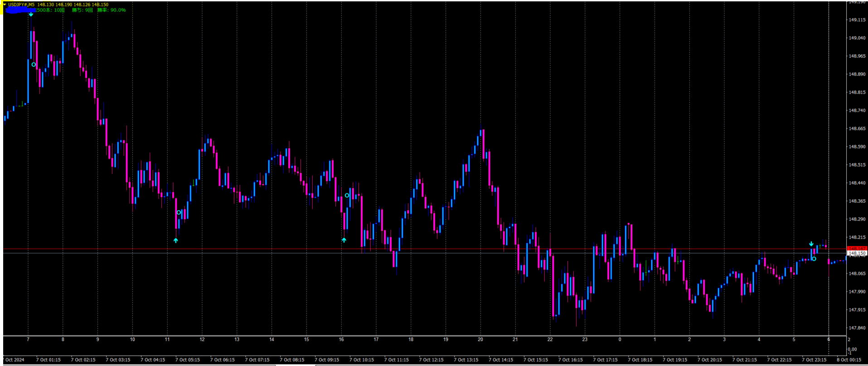The width and height of the screenshot is (868, 366).
Task: Click hour label 23 in the lower sub-window
Action: pyautogui.click(x=585, y=339)
